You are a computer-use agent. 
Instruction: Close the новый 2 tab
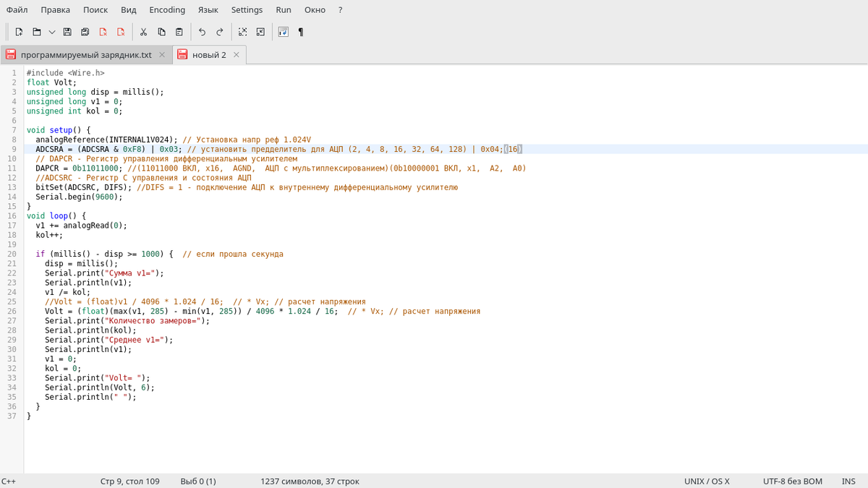[236, 55]
